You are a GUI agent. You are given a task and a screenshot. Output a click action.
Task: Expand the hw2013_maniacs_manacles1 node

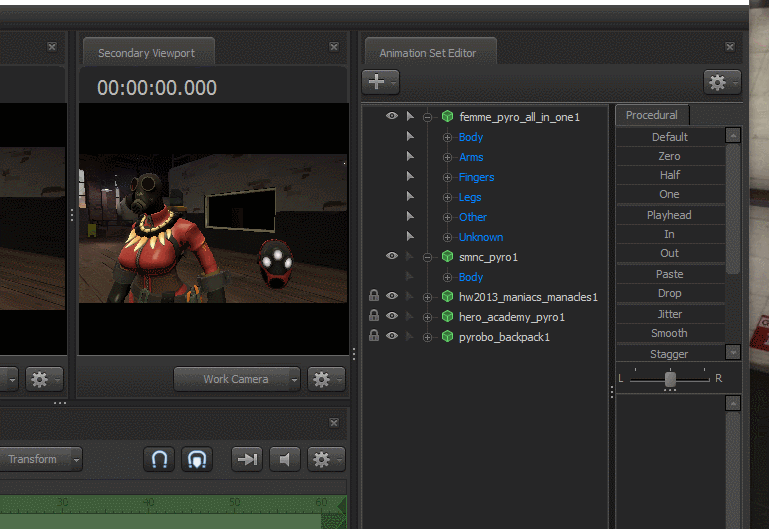pyautogui.click(x=428, y=298)
